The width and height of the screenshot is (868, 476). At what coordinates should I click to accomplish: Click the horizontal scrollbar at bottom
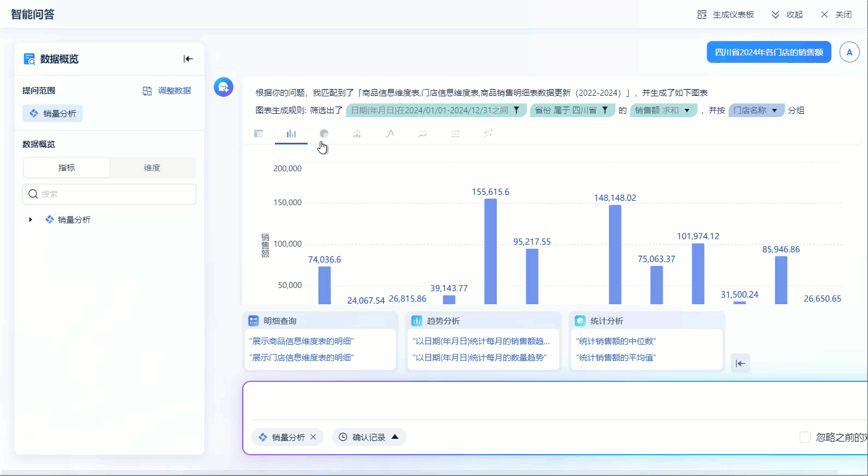[x=420, y=472]
